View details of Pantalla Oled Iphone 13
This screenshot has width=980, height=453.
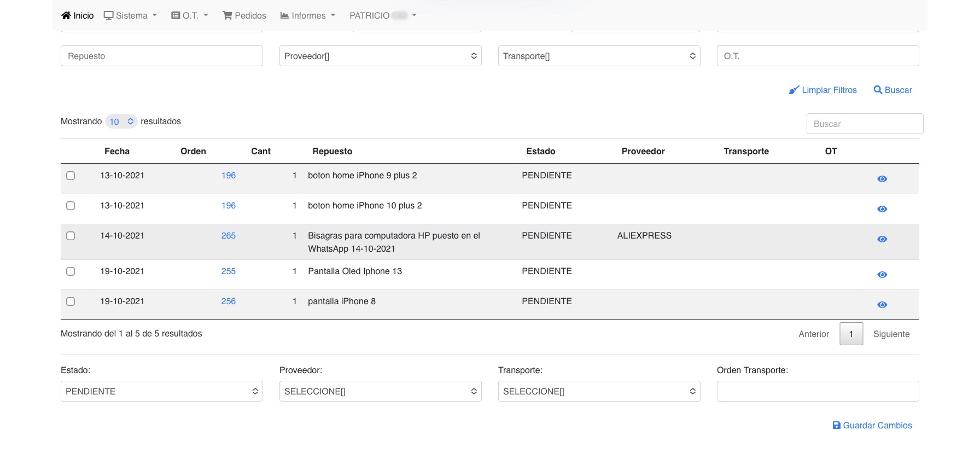tap(882, 275)
